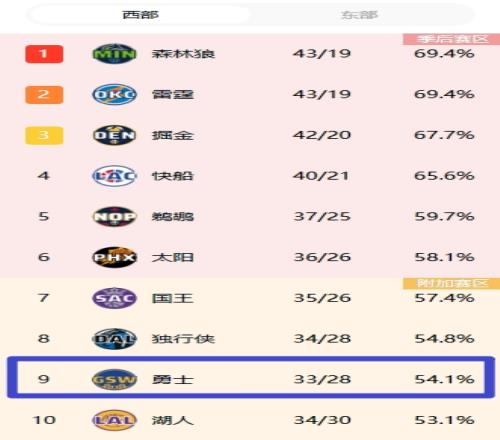This screenshot has width=500, height=440.
Task: Open the 森林狼 team name link
Action: coord(183,54)
